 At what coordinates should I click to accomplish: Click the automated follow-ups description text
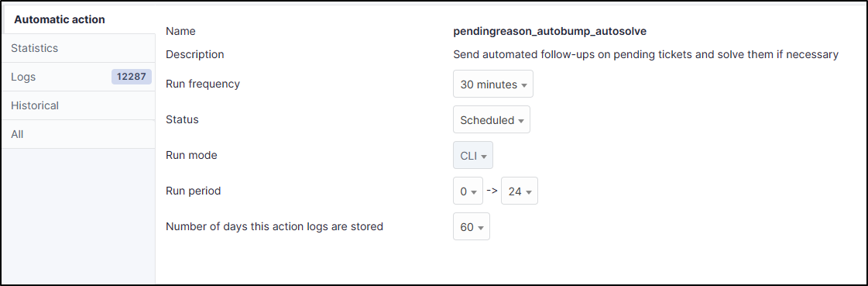tap(646, 54)
